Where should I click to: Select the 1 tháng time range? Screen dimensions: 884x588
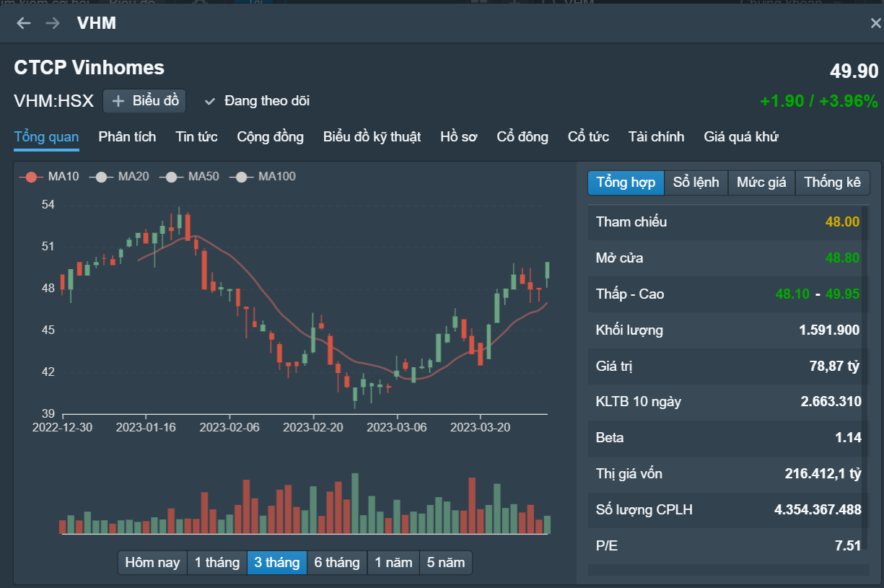216,563
